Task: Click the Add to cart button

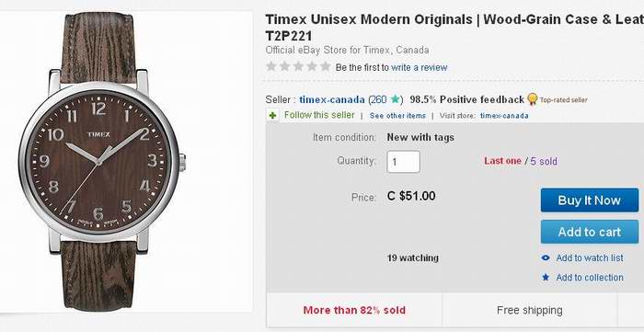Action: pos(590,232)
